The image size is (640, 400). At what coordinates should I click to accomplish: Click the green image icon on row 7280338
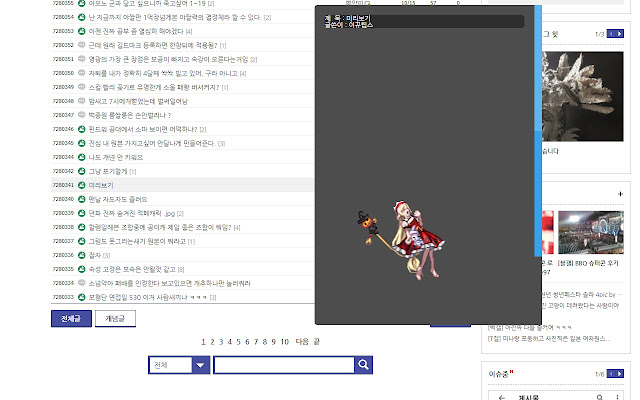click(82, 227)
